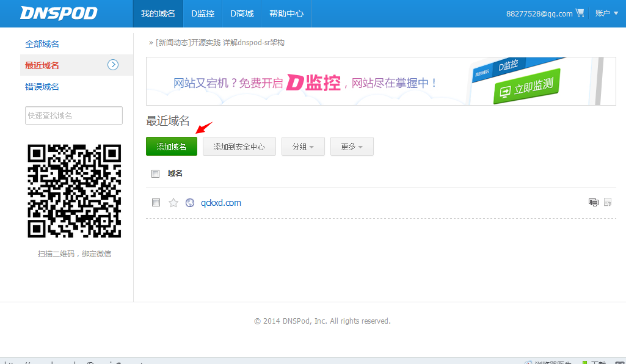The height and width of the screenshot is (364, 626).
Task: Open the 新闻动态 dnspod-sr news link
Action: coord(220,43)
